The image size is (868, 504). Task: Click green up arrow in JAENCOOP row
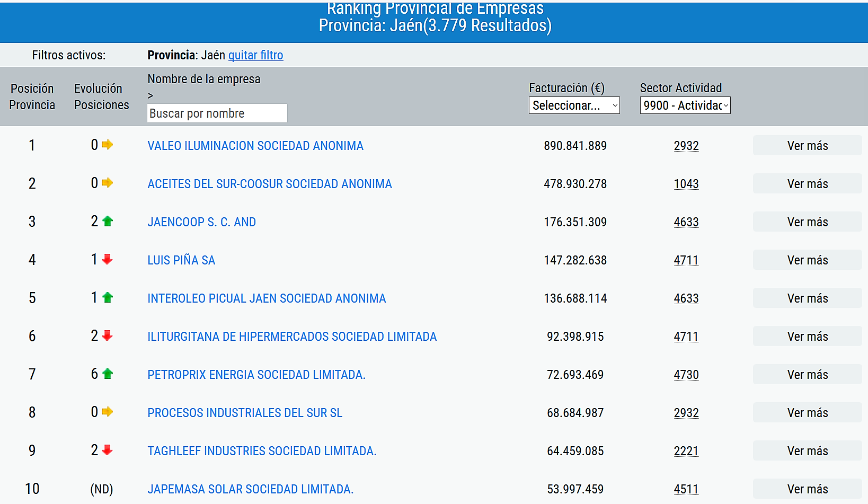click(108, 221)
